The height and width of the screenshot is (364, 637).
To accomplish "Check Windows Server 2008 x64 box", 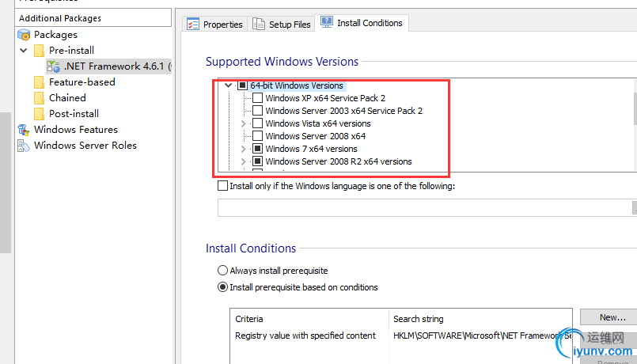I will 257,135.
